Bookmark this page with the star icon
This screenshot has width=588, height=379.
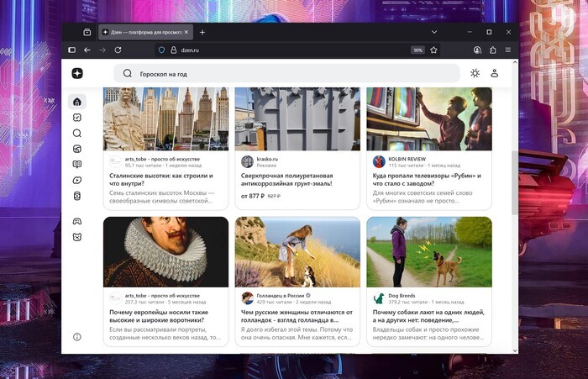[x=433, y=50]
